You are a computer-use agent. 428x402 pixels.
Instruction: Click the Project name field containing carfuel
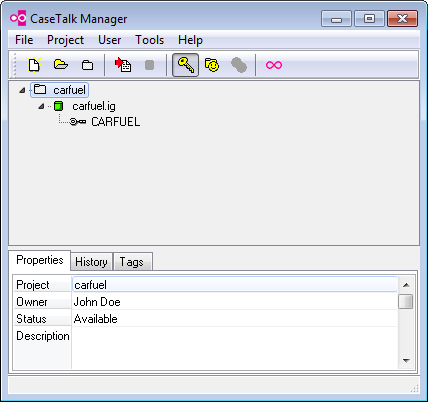point(234,285)
